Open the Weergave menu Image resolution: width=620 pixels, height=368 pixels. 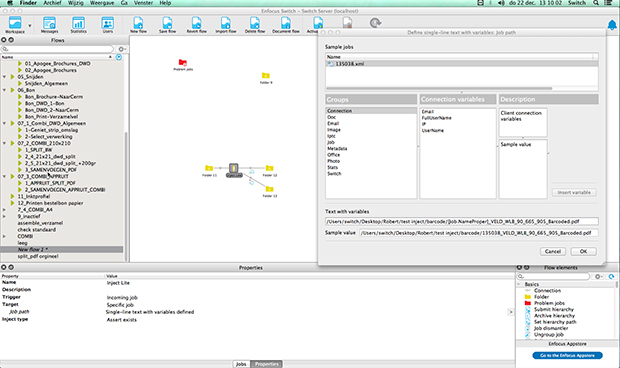102,3
